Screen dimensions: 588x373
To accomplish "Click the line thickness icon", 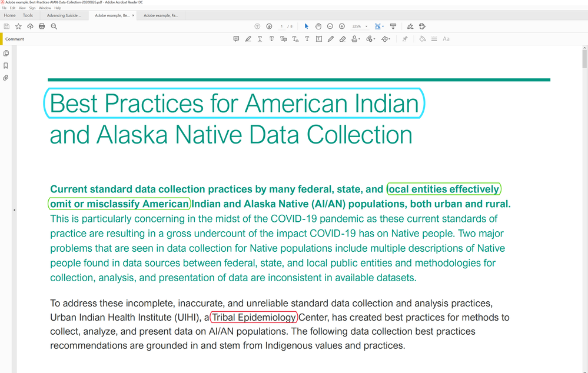I will coord(434,39).
